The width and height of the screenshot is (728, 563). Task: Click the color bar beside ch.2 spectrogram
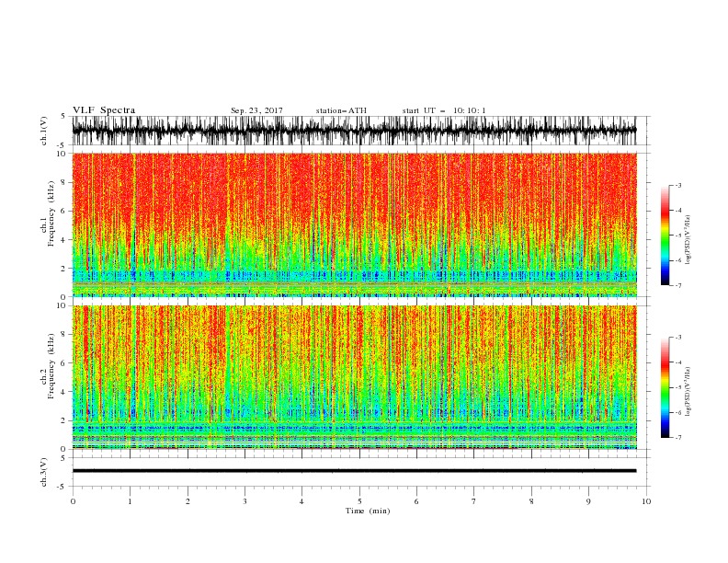pyautogui.click(x=665, y=387)
